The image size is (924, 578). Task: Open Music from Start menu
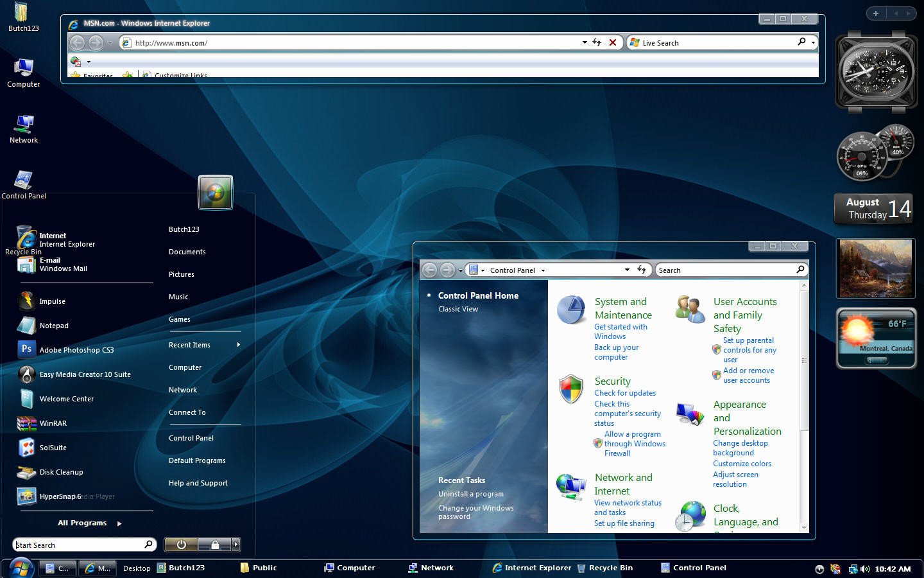click(x=178, y=297)
